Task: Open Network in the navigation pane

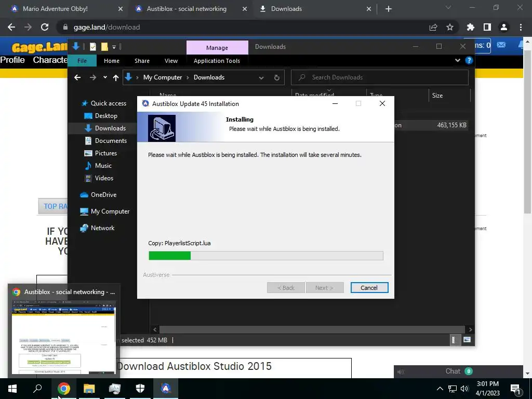Action: tap(97, 228)
